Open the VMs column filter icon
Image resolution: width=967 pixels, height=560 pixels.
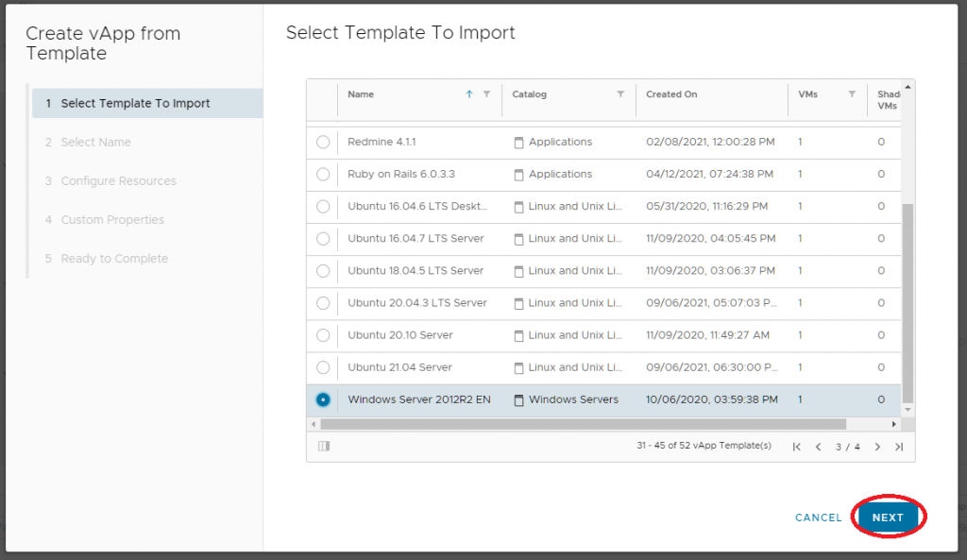(x=852, y=94)
